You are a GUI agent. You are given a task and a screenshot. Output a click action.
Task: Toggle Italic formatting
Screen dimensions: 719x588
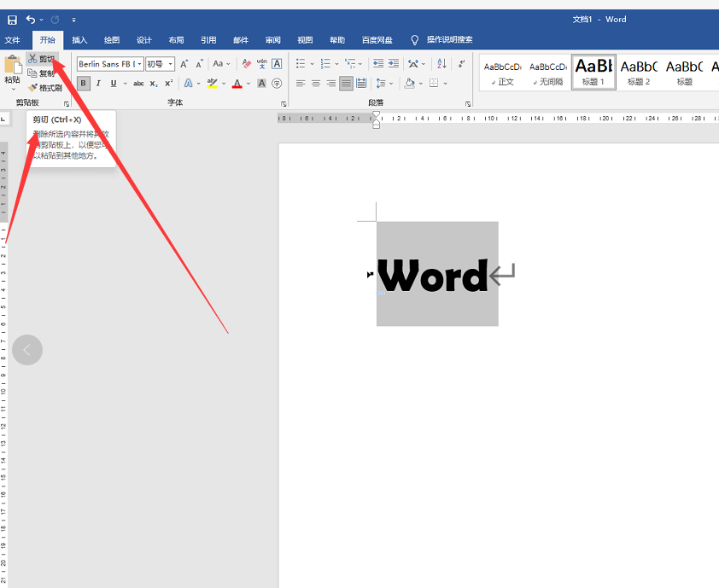pos(98,84)
